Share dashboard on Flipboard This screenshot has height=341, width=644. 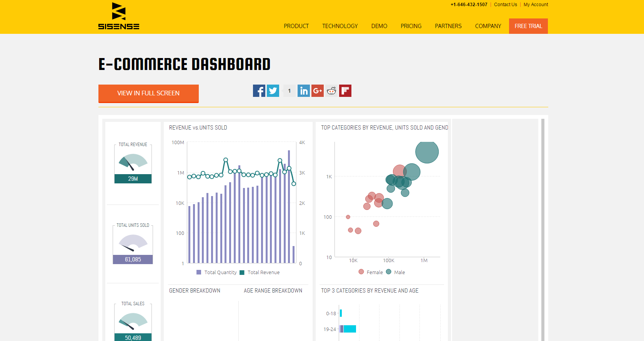click(x=345, y=91)
